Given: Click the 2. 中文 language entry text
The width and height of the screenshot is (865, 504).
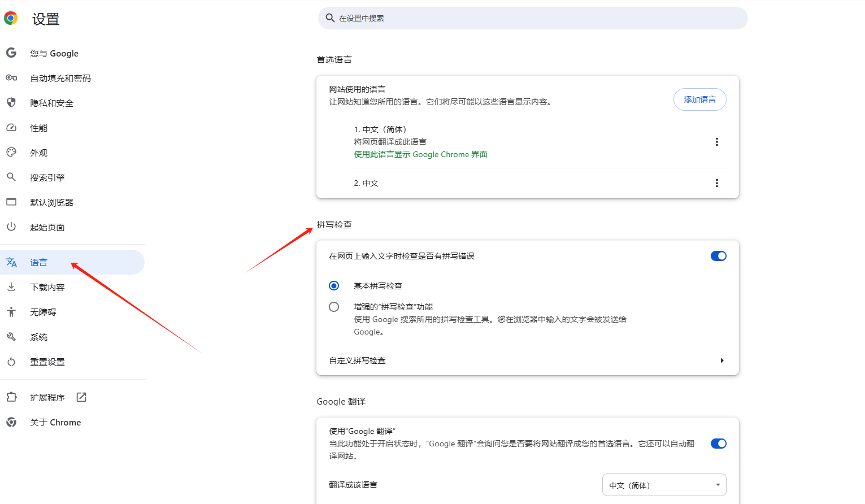Looking at the screenshot, I should point(366,183).
